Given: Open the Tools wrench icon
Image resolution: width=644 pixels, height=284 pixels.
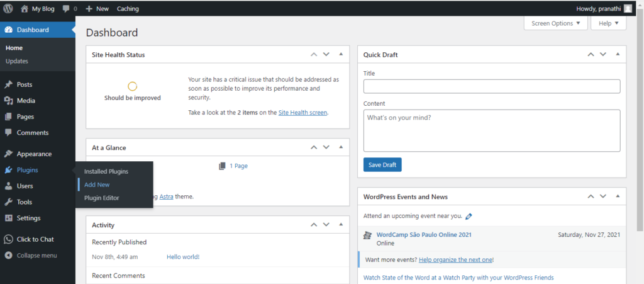Looking at the screenshot, I should point(8,202).
